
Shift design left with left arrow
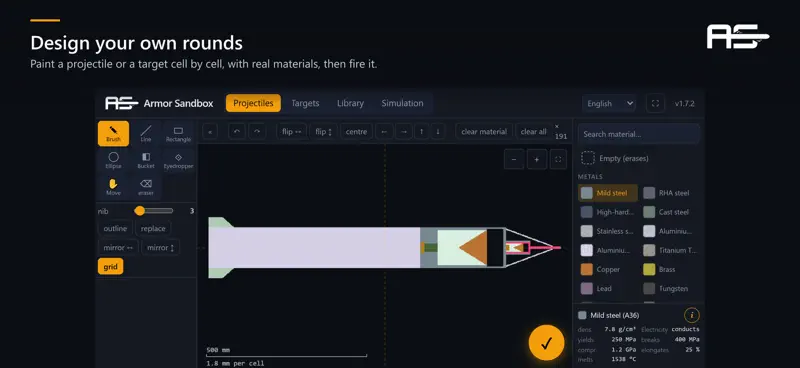click(x=384, y=132)
